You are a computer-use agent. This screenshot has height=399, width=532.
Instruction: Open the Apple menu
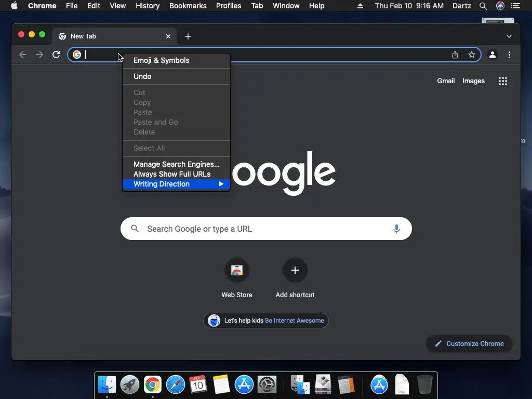click(x=14, y=6)
